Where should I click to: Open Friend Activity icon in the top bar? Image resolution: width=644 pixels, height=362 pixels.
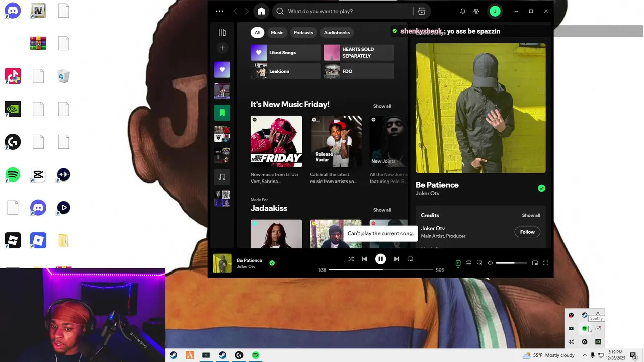pos(476,11)
